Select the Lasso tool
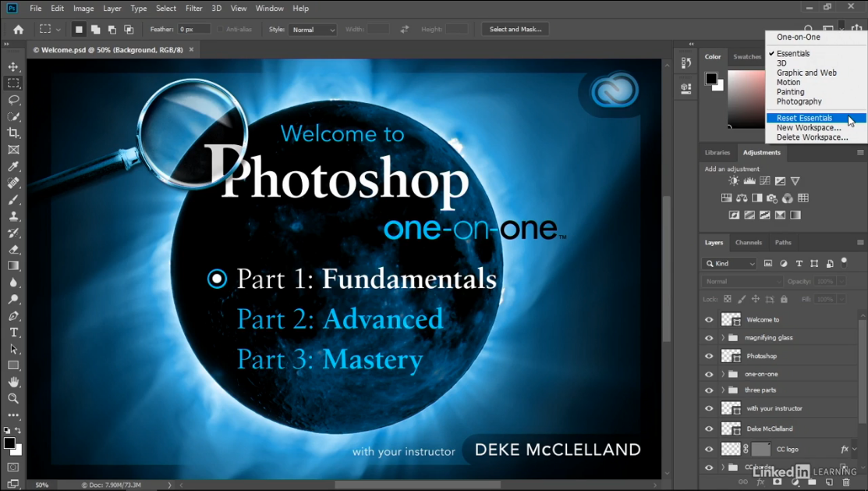The height and width of the screenshot is (491, 868). pos(13,100)
